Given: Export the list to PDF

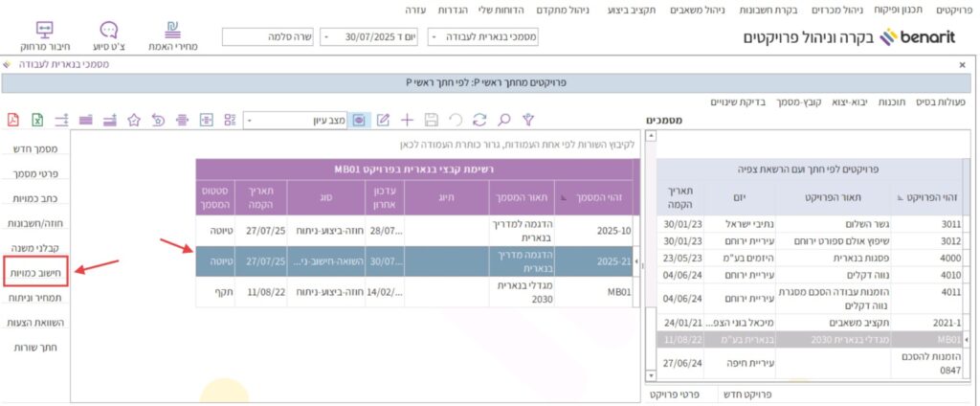Looking at the screenshot, I should click(13, 120).
